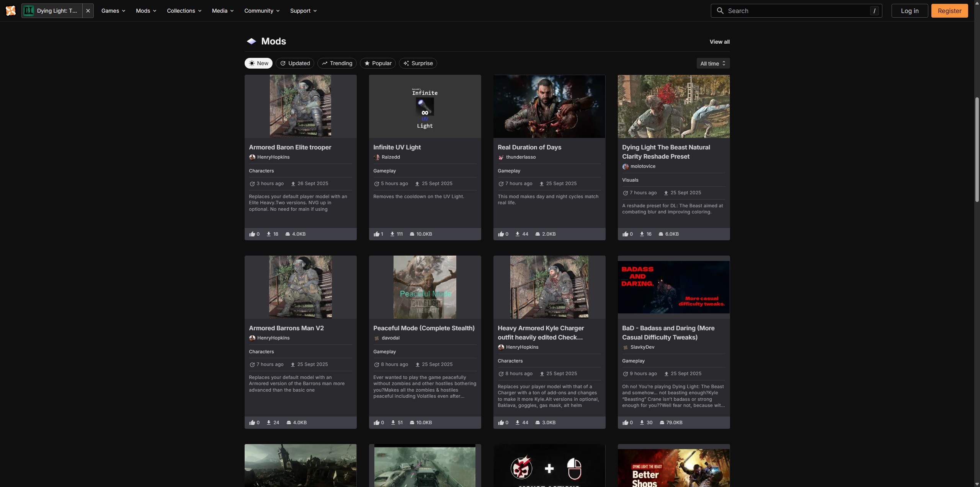This screenshot has height=487, width=980.
Task: Click the Register button
Action: [949, 11]
